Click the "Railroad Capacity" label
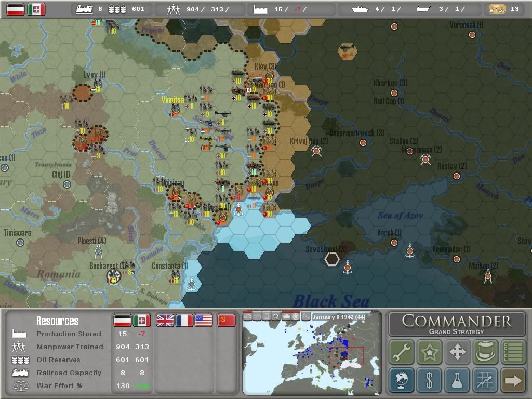 69,373
